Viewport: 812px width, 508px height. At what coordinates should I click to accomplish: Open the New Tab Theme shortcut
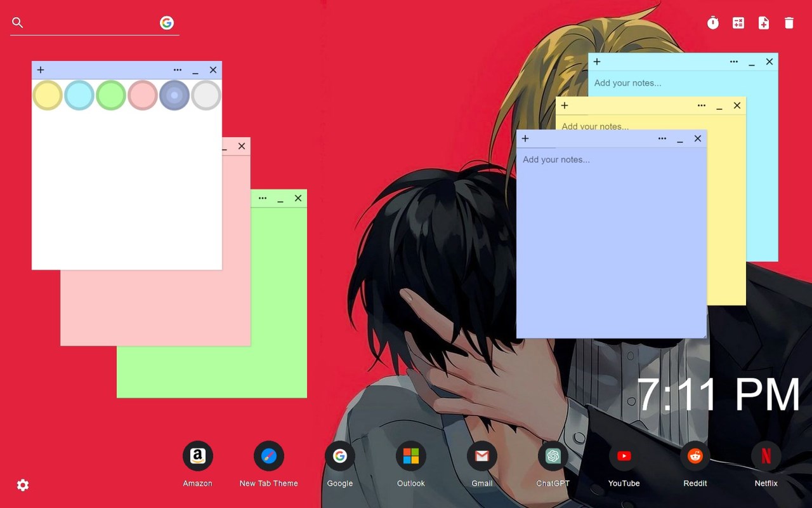pyautogui.click(x=269, y=456)
